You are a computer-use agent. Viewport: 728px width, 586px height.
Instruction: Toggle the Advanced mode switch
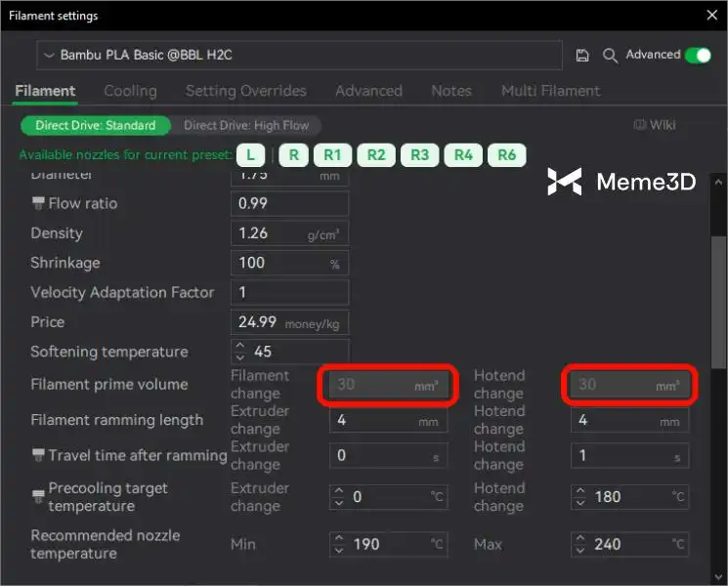[698, 55]
